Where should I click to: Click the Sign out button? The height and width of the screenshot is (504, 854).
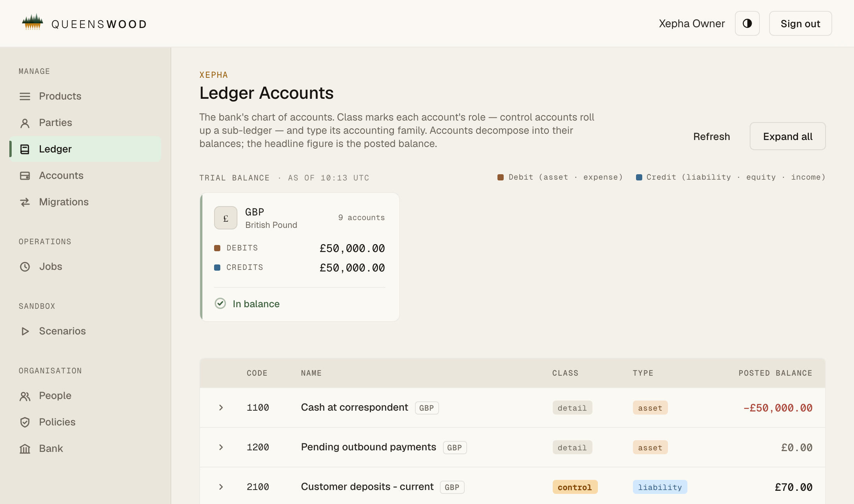800,23
